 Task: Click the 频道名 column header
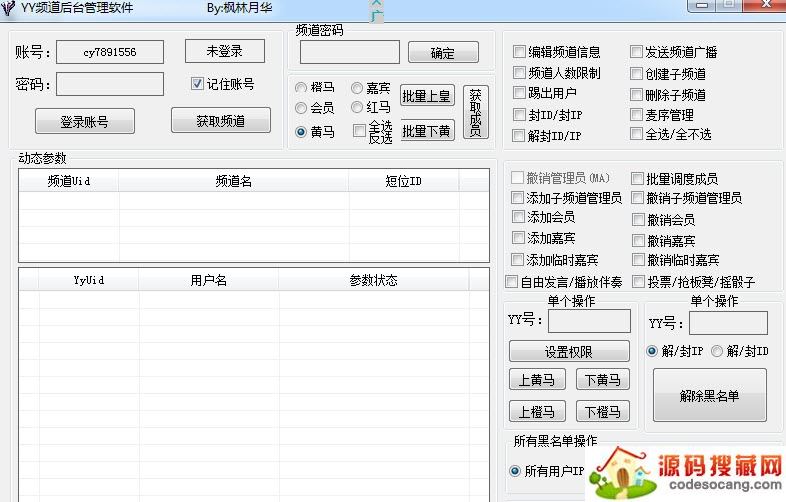coord(233,181)
